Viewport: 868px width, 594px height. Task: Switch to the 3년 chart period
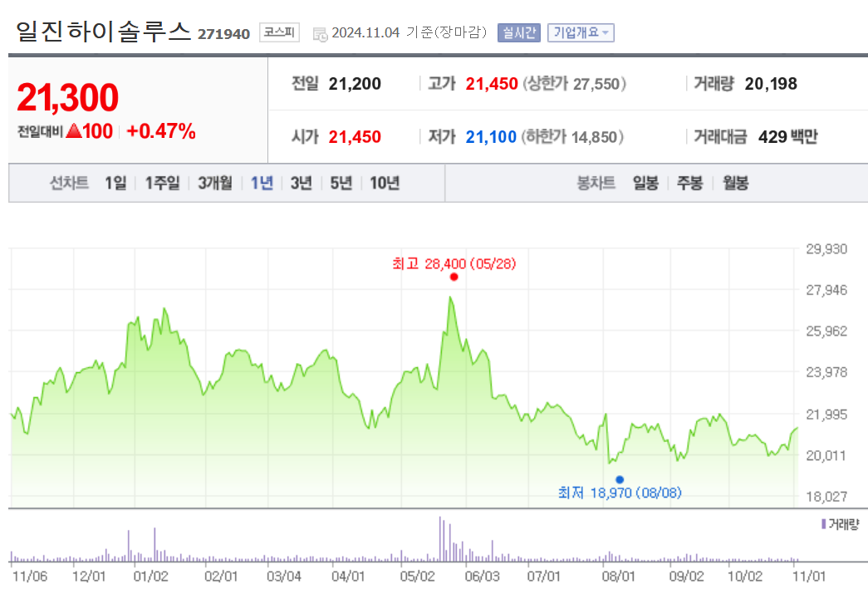(302, 183)
